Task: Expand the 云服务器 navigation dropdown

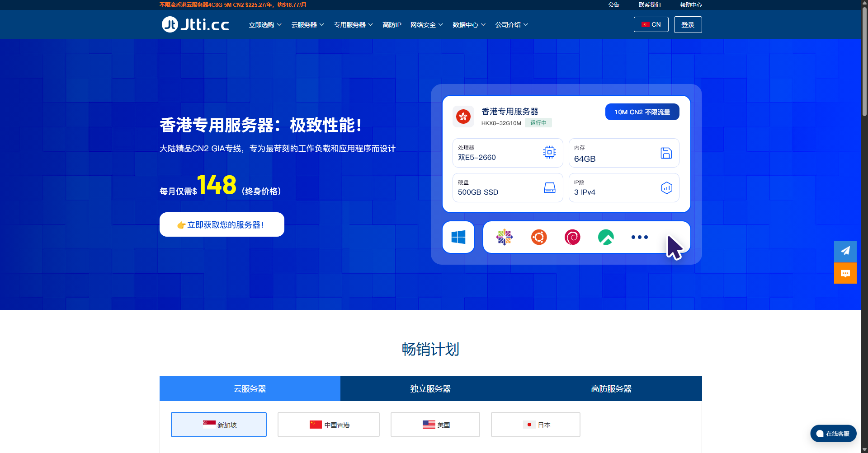Action: [x=307, y=25]
